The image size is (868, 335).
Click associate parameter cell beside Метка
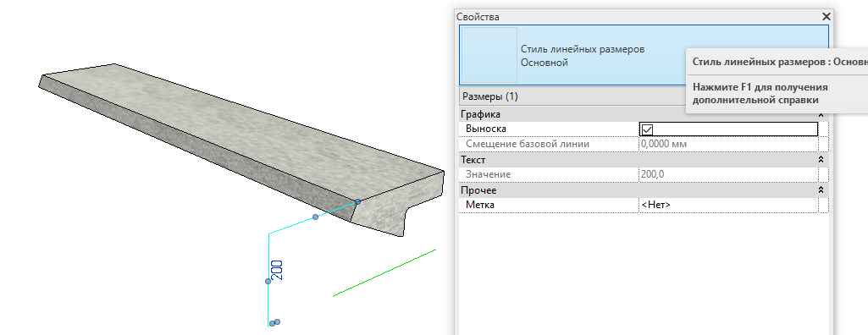[x=824, y=205]
